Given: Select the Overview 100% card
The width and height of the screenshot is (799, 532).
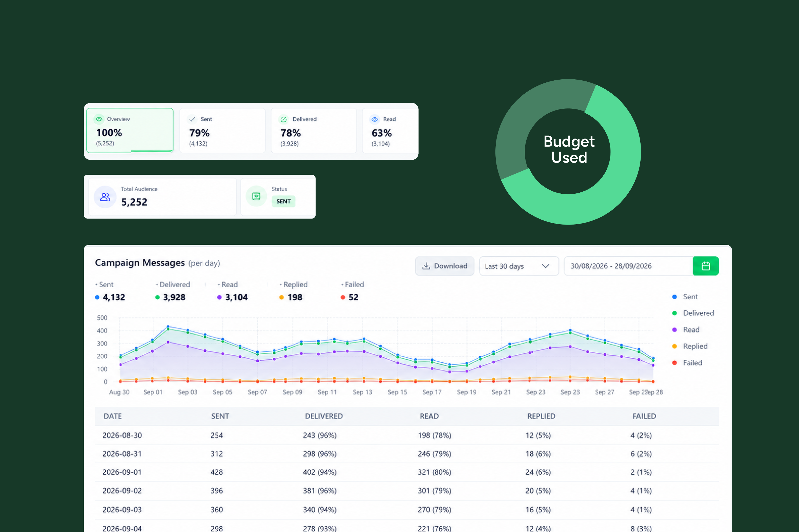Looking at the screenshot, I should 130,130.
